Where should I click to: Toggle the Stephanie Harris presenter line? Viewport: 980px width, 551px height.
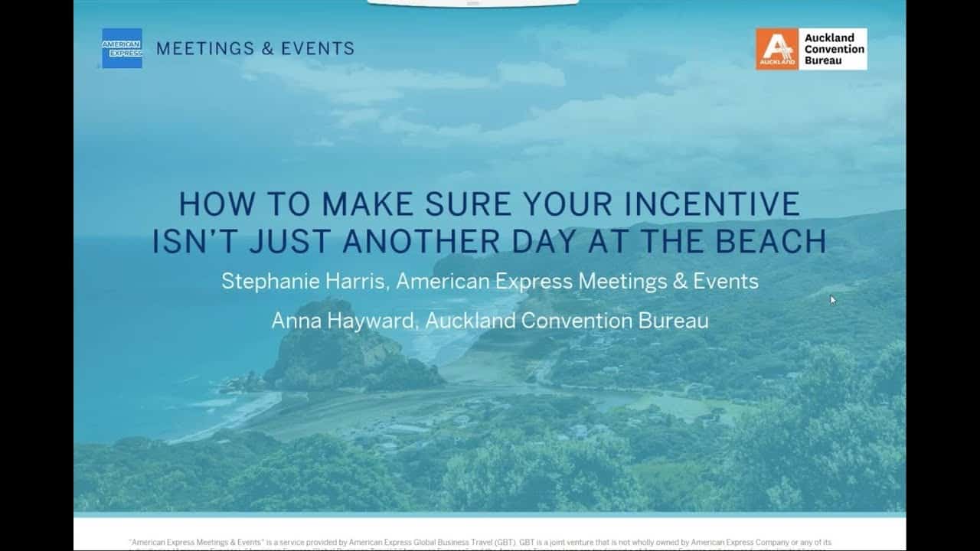point(490,282)
